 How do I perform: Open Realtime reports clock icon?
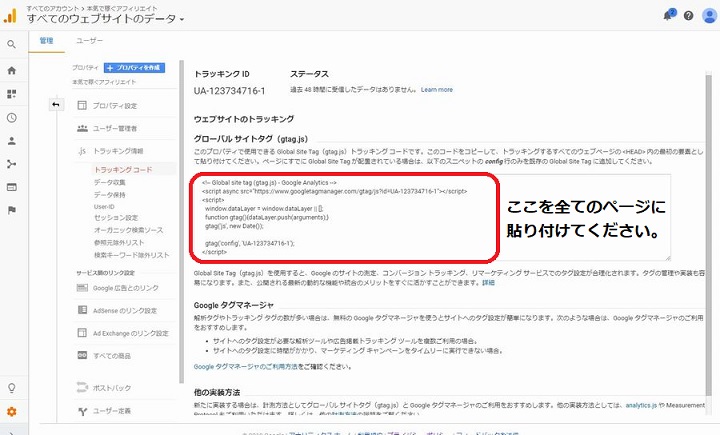11,118
